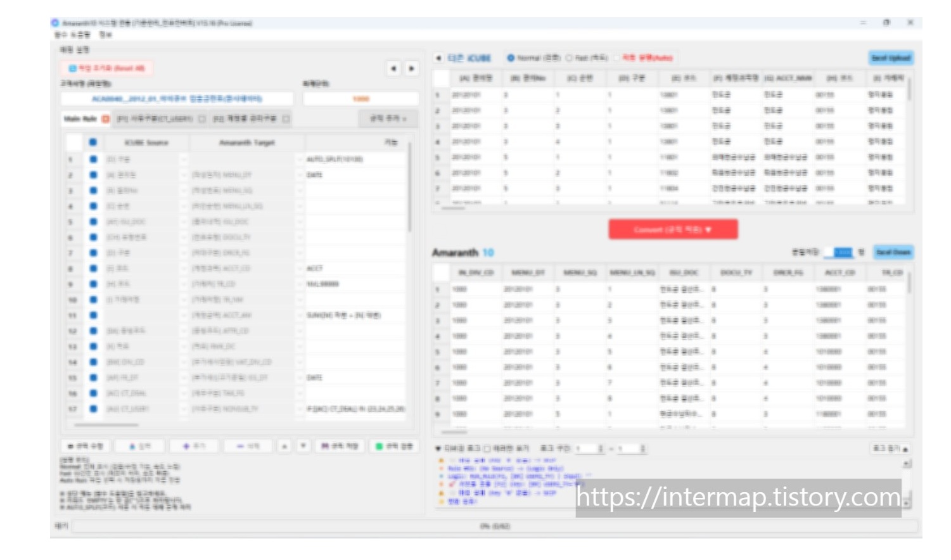Image resolution: width=951 pixels, height=560 pixels.
Task: Click the first log range spin box
Action: point(591,449)
